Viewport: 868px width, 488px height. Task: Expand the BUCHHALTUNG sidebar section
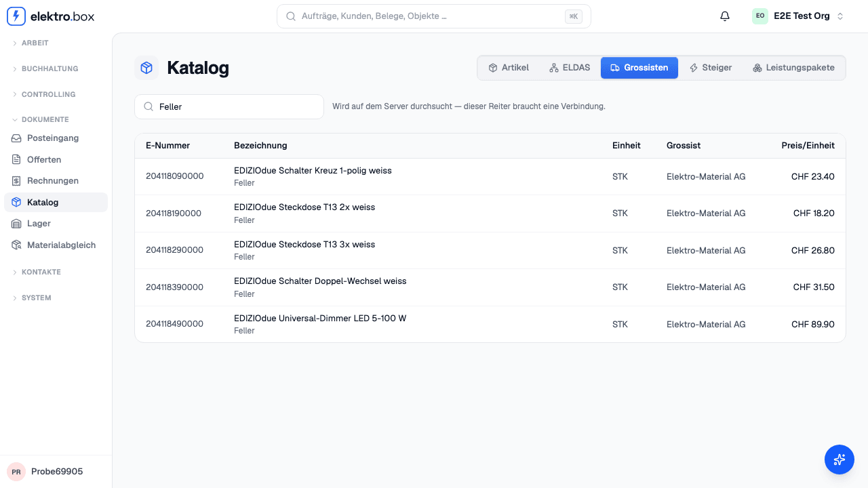click(56, 68)
